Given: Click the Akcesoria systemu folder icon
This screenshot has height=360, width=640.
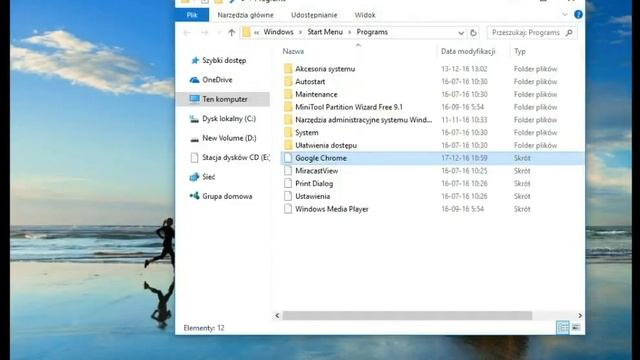Looking at the screenshot, I should click(288, 69).
